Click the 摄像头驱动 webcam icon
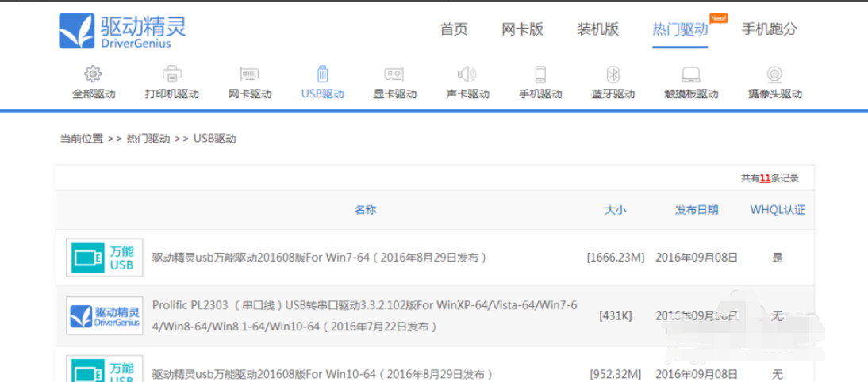Image resolution: width=868 pixels, height=382 pixels. (774, 74)
